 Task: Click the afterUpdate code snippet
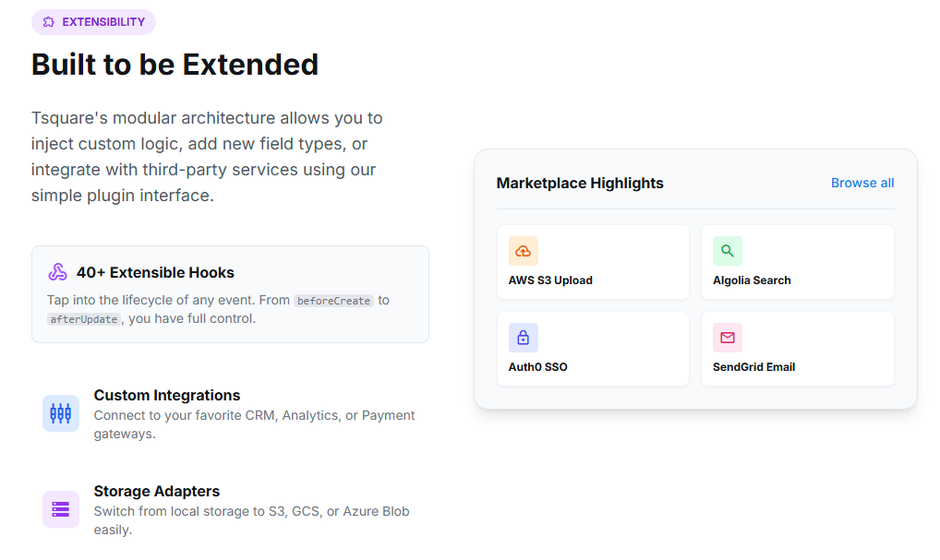pos(84,319)
